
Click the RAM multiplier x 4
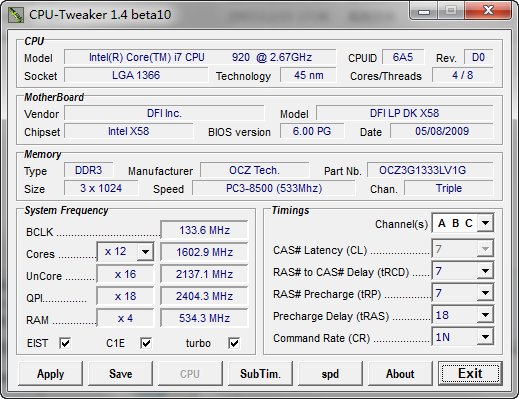pyautogui.click(x=125, y=318)
